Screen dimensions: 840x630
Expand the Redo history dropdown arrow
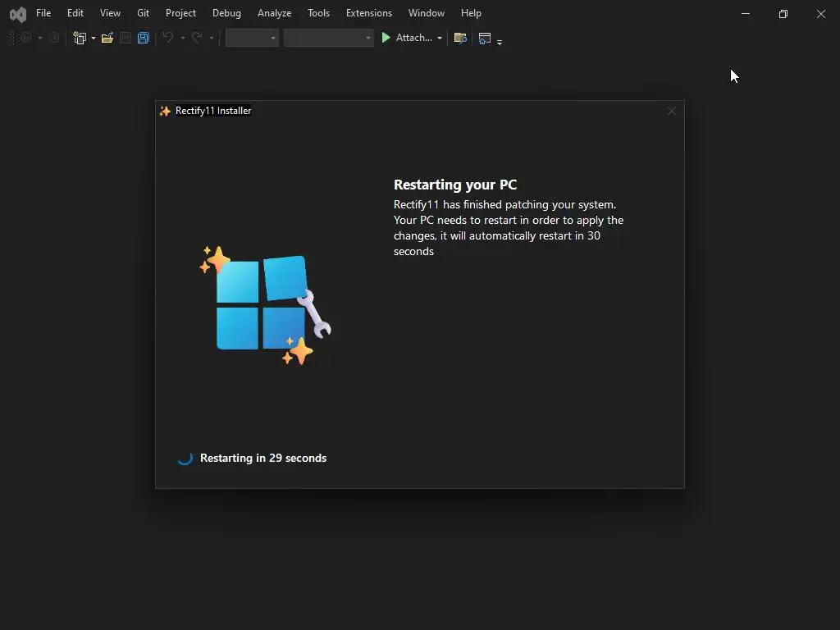click(212, 38)
